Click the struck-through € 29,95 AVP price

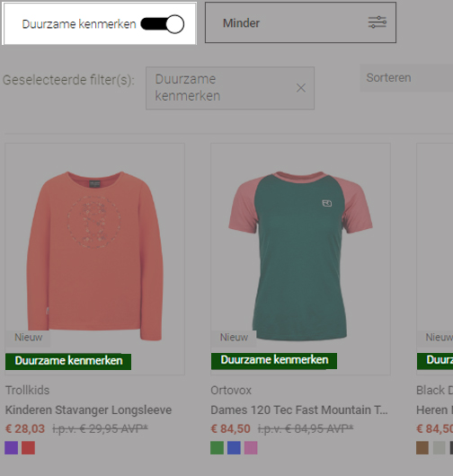pyautogui.click(x=101, y=429)
